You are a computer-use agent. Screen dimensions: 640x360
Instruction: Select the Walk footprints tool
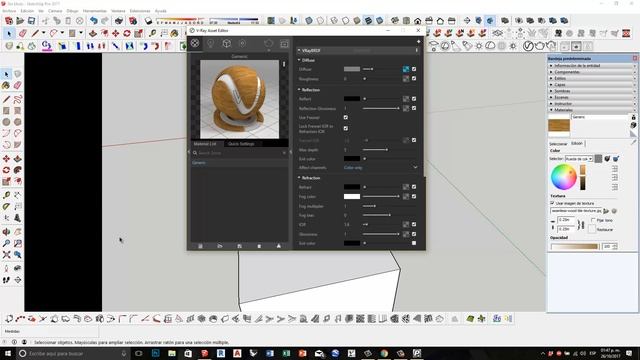click(6, 280)
